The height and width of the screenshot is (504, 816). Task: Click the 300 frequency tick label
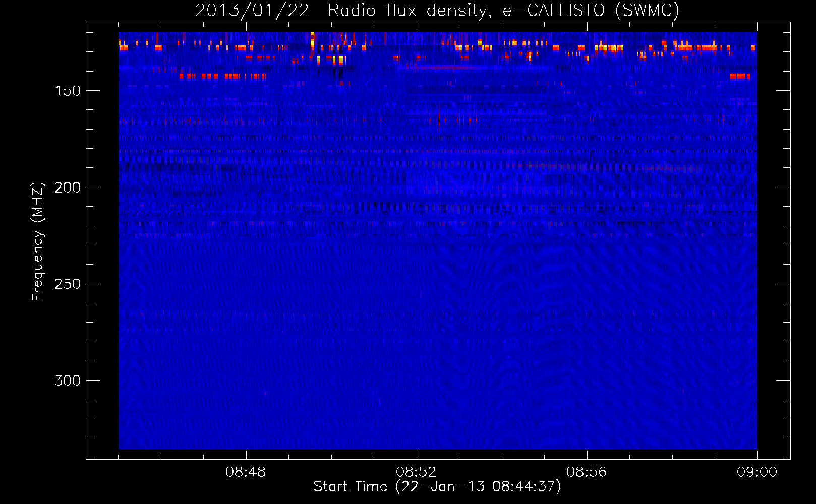point(68,381)
